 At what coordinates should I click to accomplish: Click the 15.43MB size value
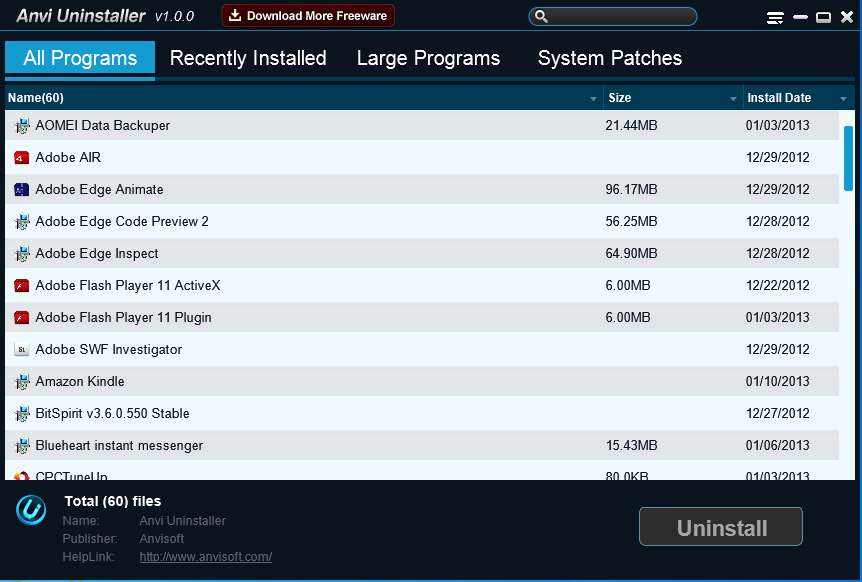(631, 445)
